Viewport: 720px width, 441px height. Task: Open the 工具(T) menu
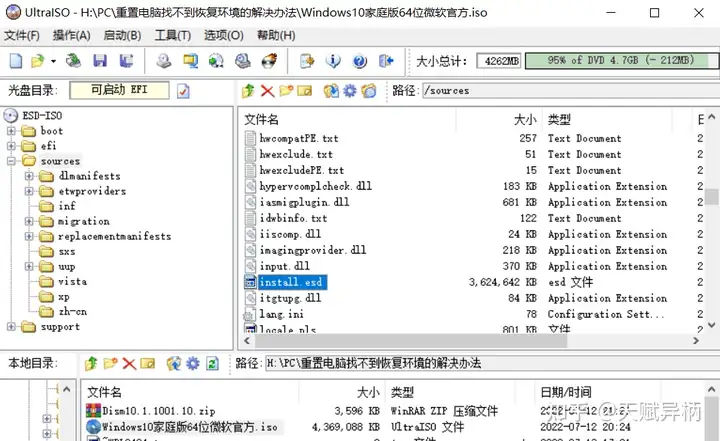[x=173, y=35]
